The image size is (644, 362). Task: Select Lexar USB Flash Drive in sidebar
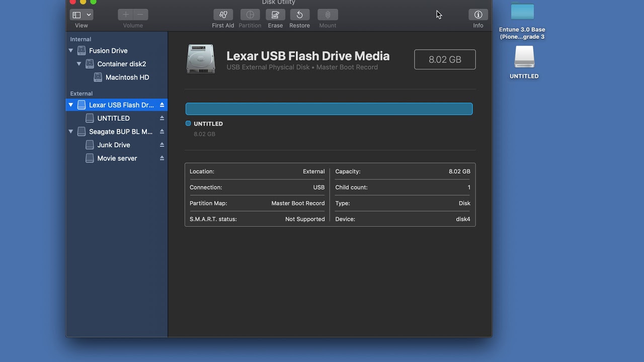coord(117,105)
